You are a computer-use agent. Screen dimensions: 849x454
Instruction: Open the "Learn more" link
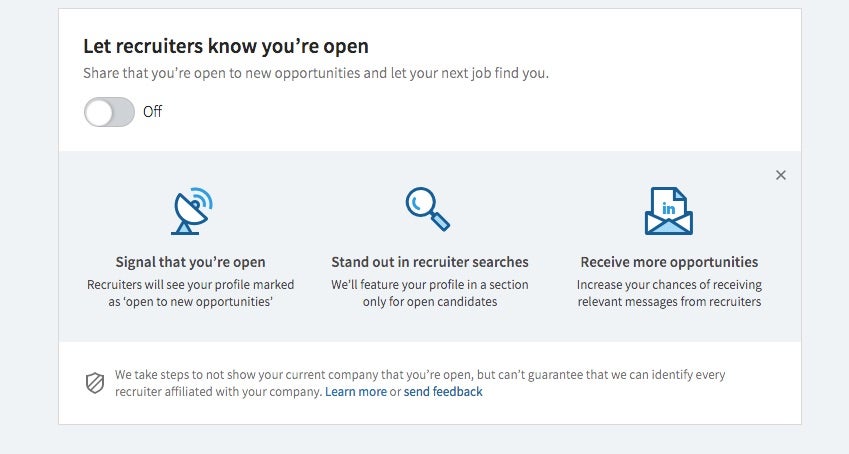pos(356,392)
